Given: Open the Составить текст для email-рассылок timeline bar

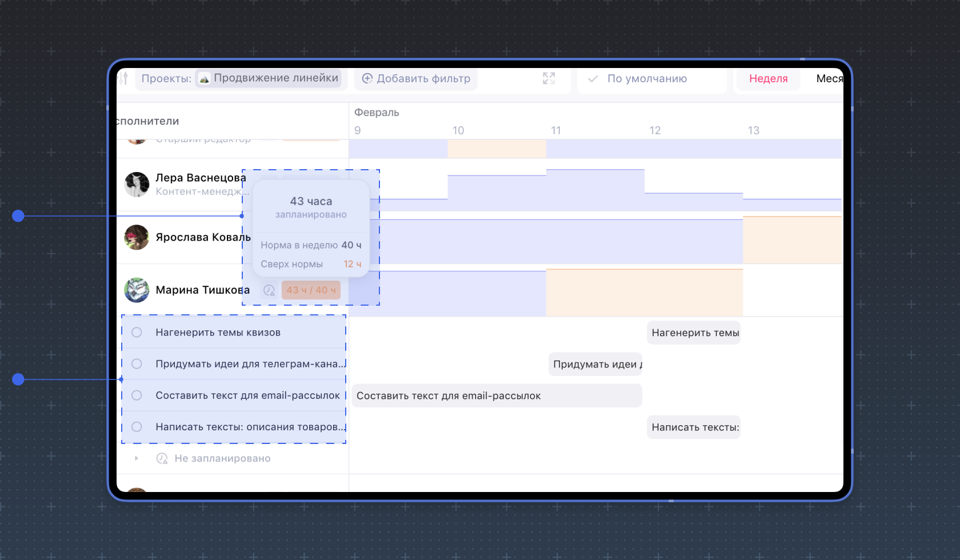Looking at the screenshot, I should [x=497, y=395].
